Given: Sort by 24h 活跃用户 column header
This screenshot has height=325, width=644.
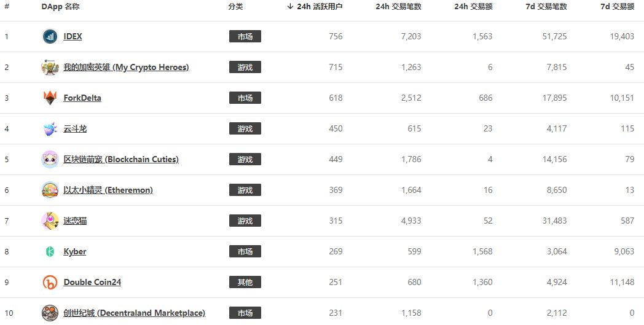Looking at the screenshot, I should pyautogui.click(x=315, y=7).
